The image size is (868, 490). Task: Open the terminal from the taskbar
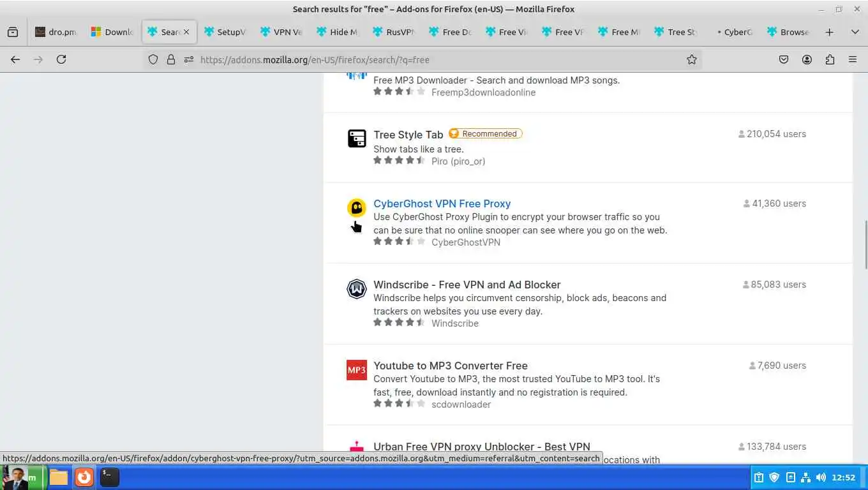pyautogui.click(x=109, y=477)
